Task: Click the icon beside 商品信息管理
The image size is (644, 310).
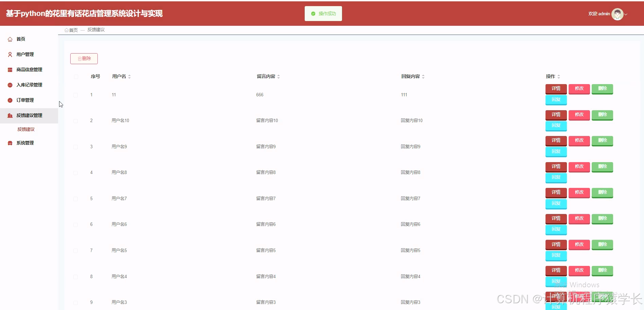Action: pos(10,70)
